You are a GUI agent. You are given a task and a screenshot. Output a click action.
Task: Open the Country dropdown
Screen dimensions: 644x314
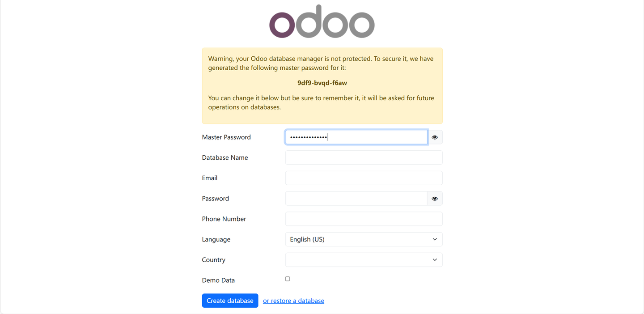point(364,259)
